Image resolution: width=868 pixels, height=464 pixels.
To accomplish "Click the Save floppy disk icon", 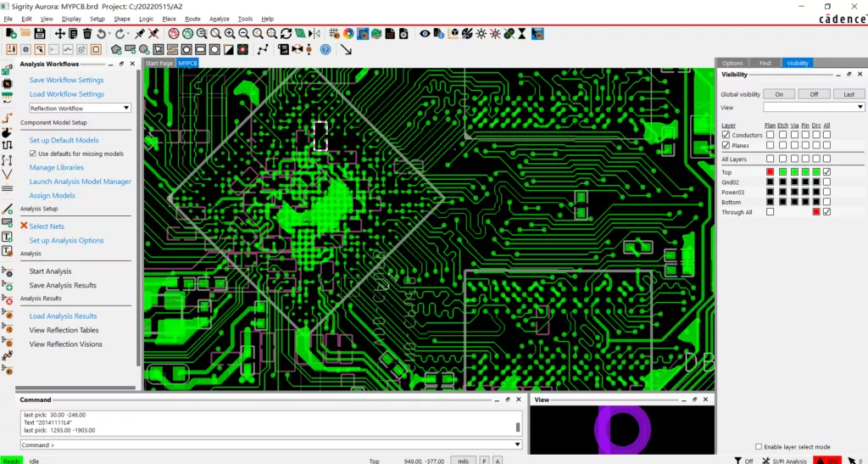I will click(x=39, y=34).
